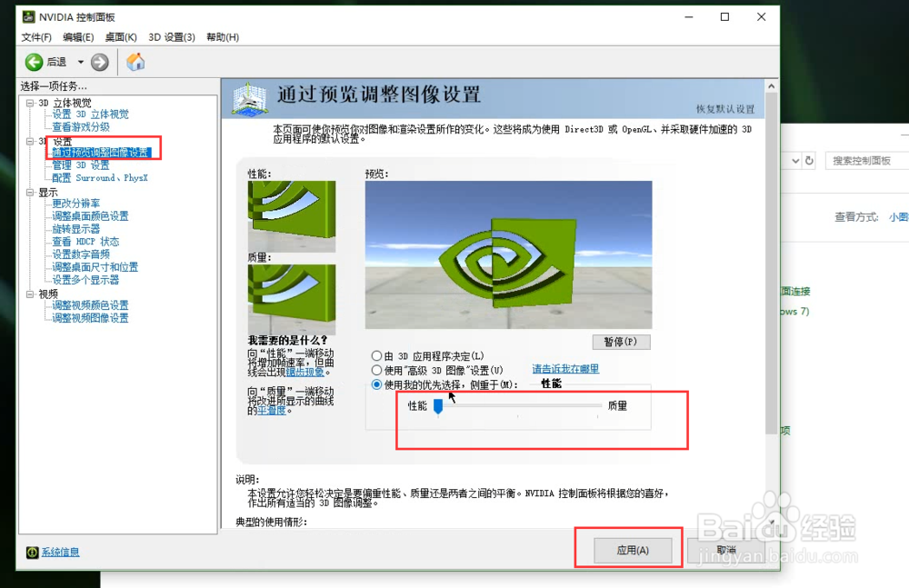
Task: Click the slider track near 质量
Action: 597,406
